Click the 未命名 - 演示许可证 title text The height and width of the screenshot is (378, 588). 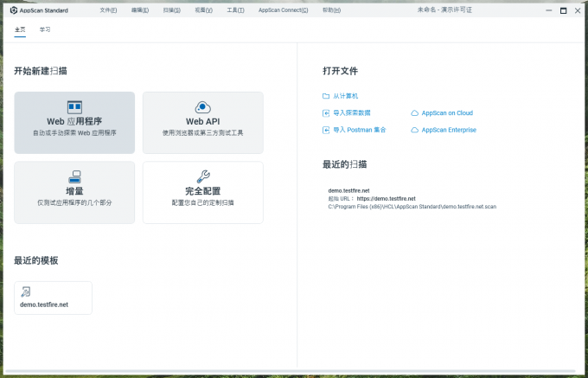pos(444,10)
